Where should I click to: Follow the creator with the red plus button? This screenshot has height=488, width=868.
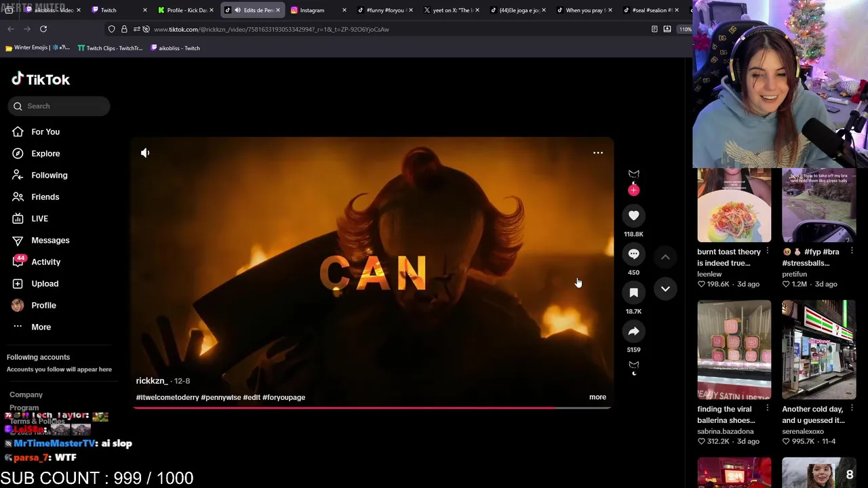(x=633, y=190)
